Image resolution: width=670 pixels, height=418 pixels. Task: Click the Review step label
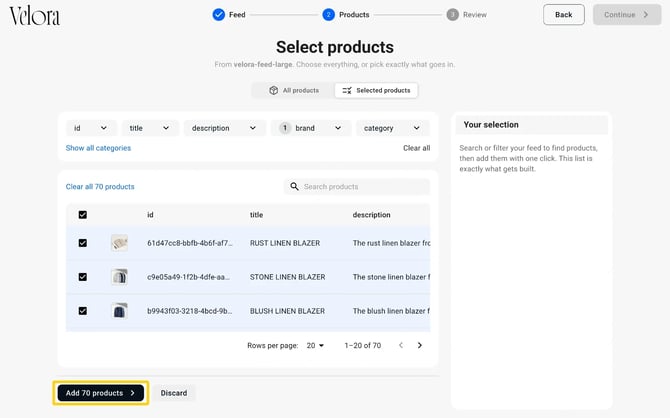[x=475, y=15]
